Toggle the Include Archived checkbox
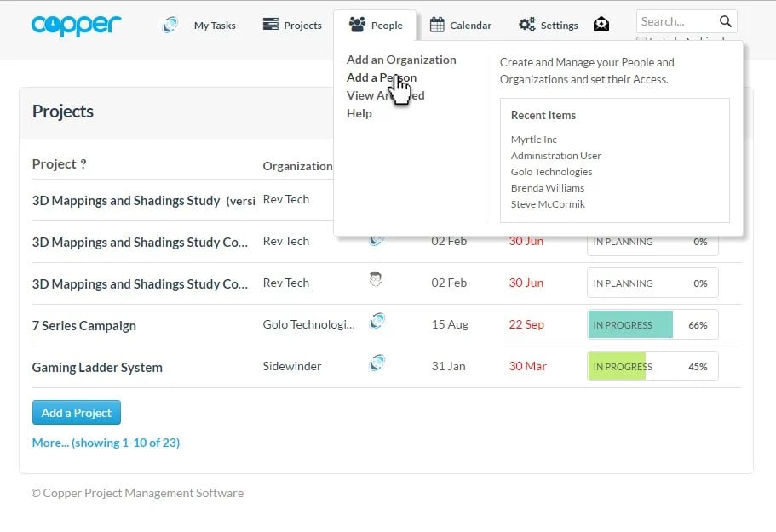 tap(641, 40)
